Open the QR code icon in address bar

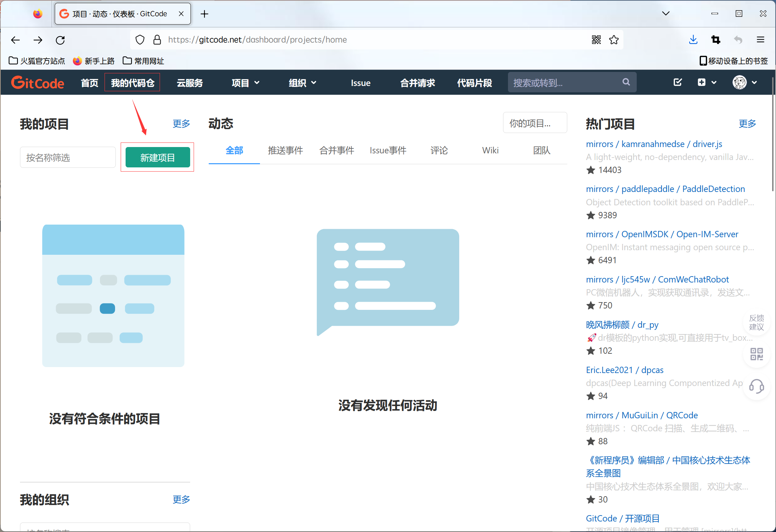596,40
